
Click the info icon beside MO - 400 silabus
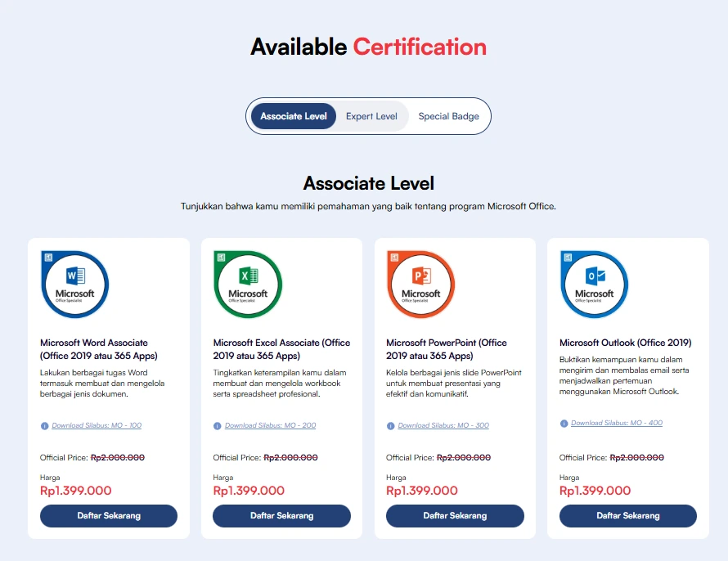[564, 424]
